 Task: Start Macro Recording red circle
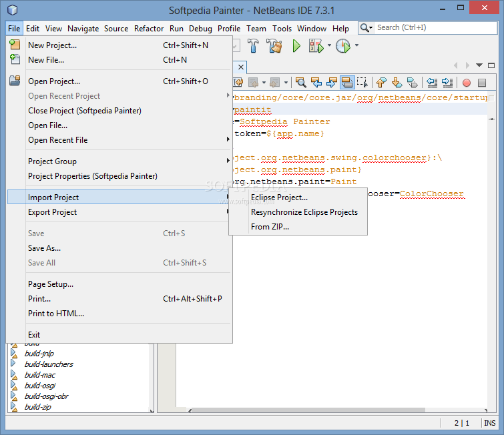coord(467,83)
